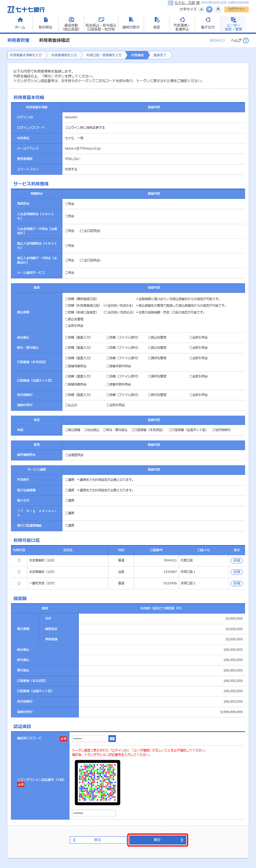This screenshot has width=256, height=868.
Task: Click the 戻る button
Action: (98, 840)
